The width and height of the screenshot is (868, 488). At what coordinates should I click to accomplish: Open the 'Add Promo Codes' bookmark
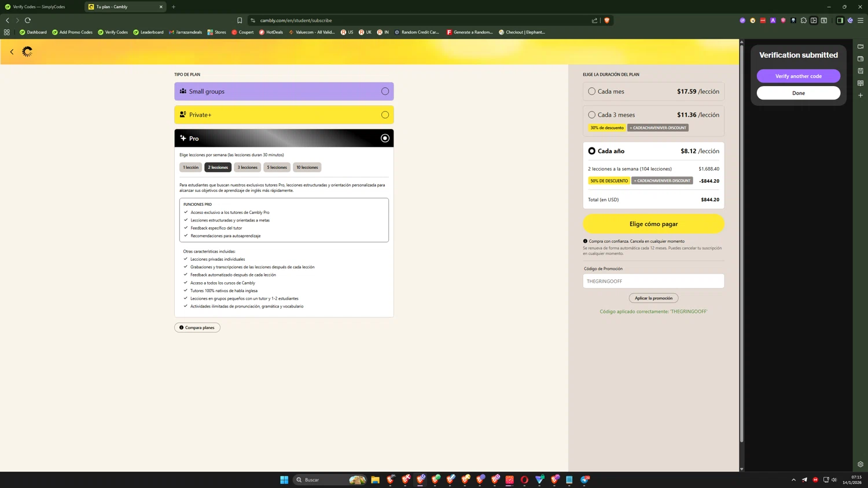tap(72, 32)
